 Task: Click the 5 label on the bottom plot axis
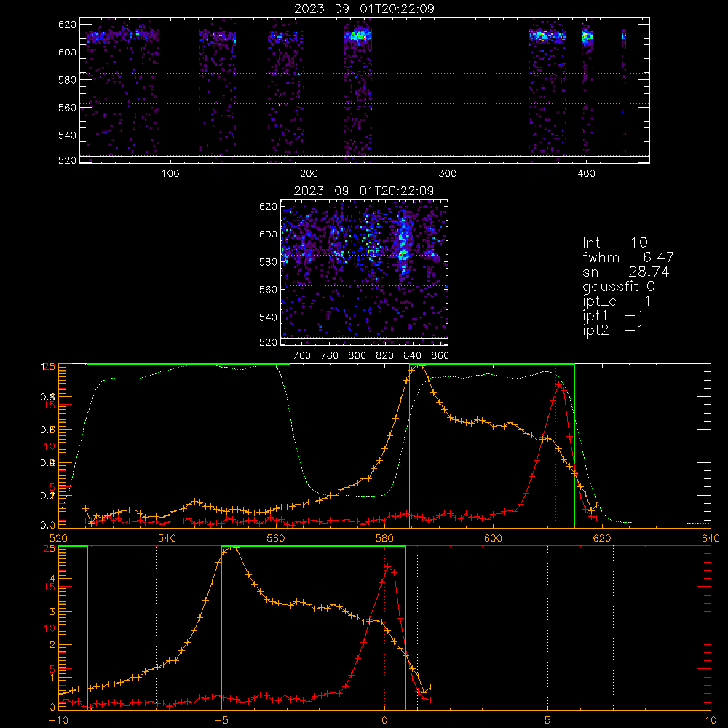(547, 721)
